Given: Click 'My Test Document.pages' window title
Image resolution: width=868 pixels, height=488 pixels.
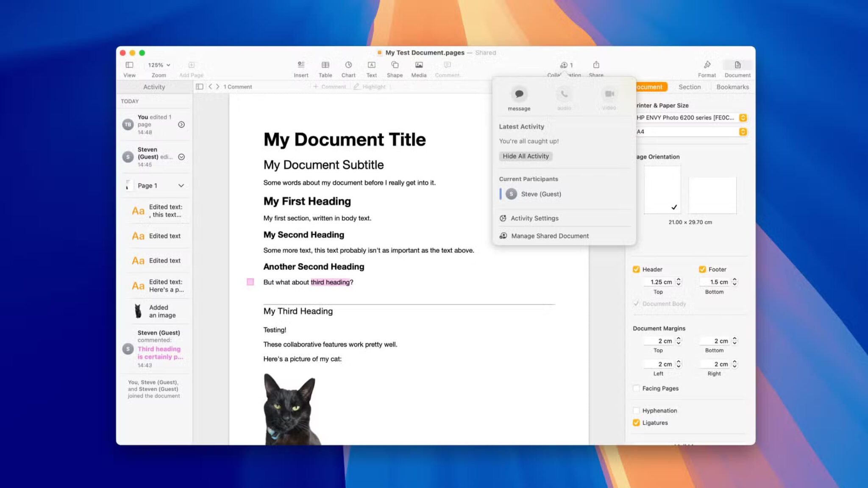Looking at the screenshot, I should (x=425, y=53).
